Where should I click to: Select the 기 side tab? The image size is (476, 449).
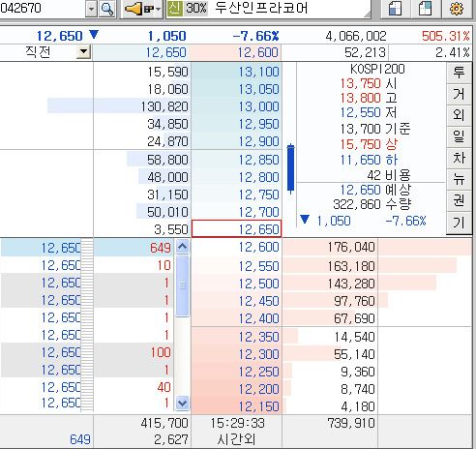[459, 223]
